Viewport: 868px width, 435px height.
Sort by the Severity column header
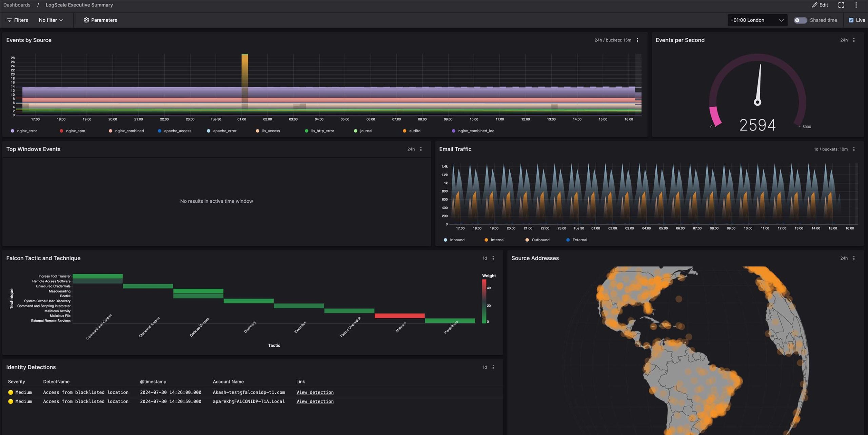click(16, 382)
